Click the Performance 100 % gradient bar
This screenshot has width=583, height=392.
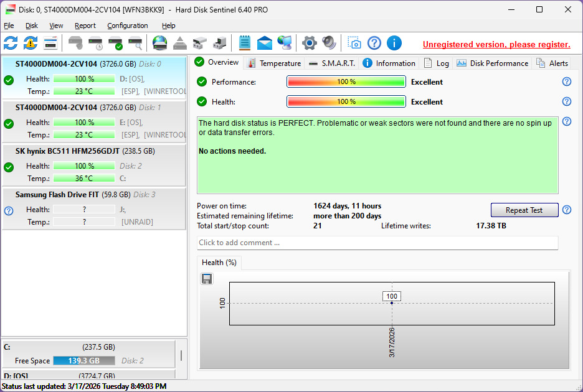[x=346, y=82]
